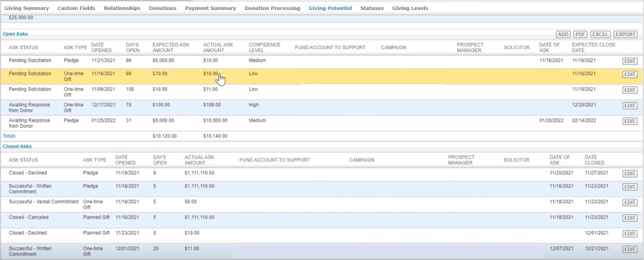Edit the Successful - Verbal Commitment ask

pyautogui.click(x=630, y=202)
